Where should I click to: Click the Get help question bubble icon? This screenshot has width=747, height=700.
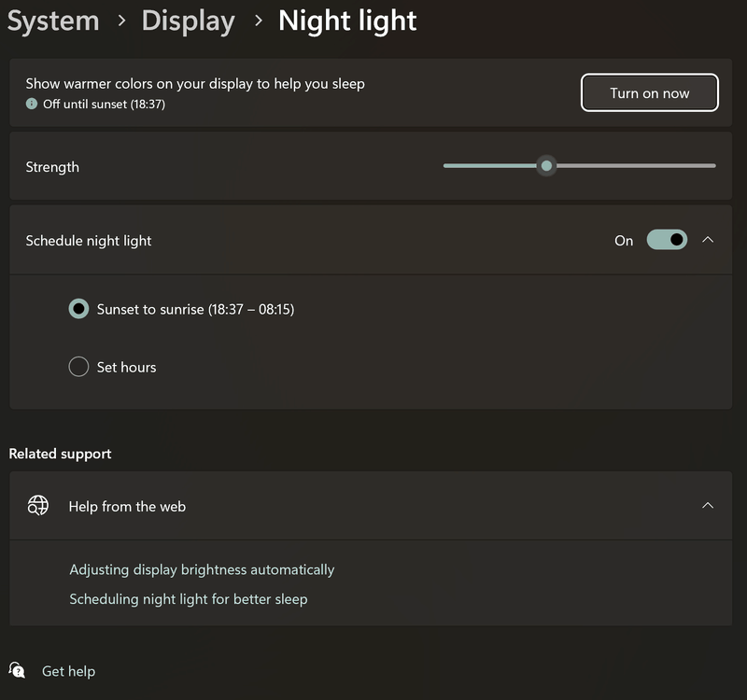17,670
